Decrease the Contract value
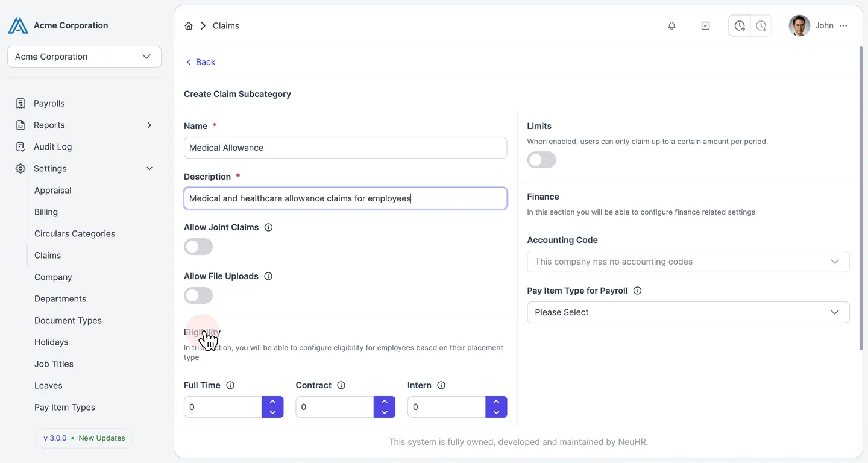868x463 pixels. coord(385,412)
